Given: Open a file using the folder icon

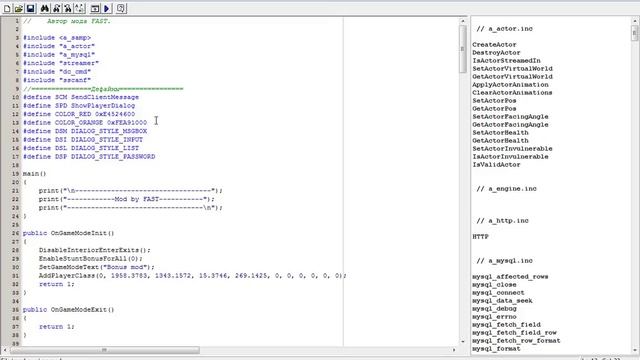Looking at the screenshot, I should (x=18, y=8).
